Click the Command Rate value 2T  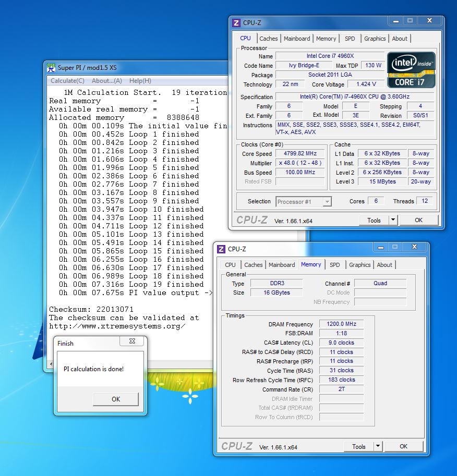(341, 389)
